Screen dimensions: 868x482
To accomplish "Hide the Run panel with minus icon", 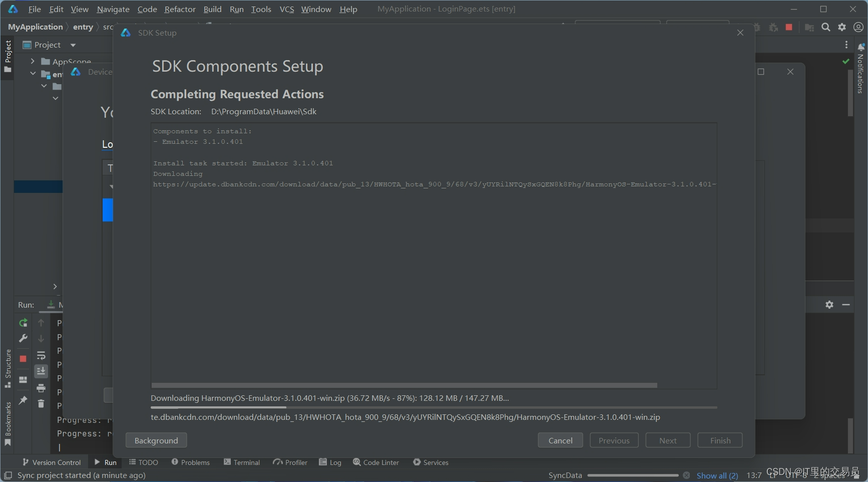I will click(x=846, y=305).
